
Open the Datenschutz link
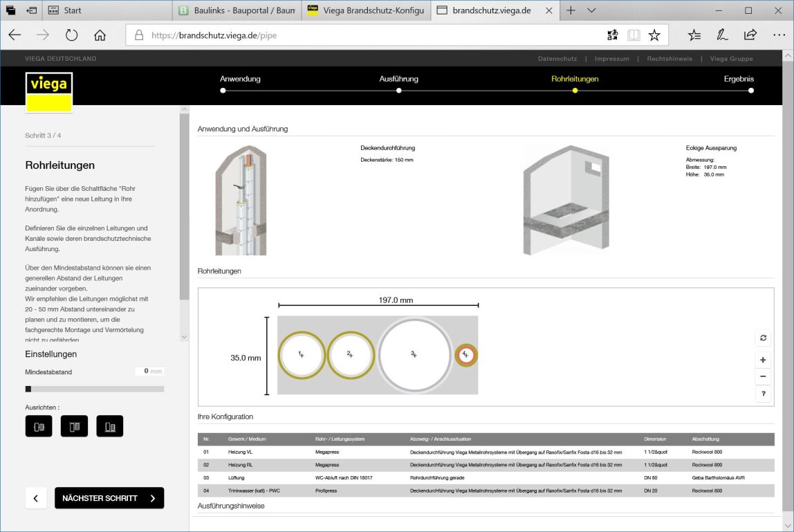click(557, 59)
